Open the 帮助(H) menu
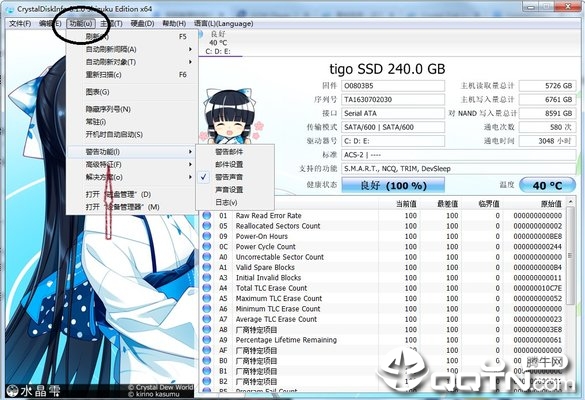The width and height of the screenshot is (585, 400). [174, 24]
